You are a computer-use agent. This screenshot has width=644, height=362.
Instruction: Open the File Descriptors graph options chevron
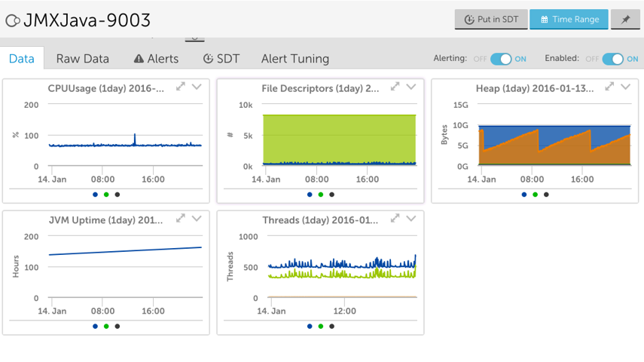tap(411, 87)
